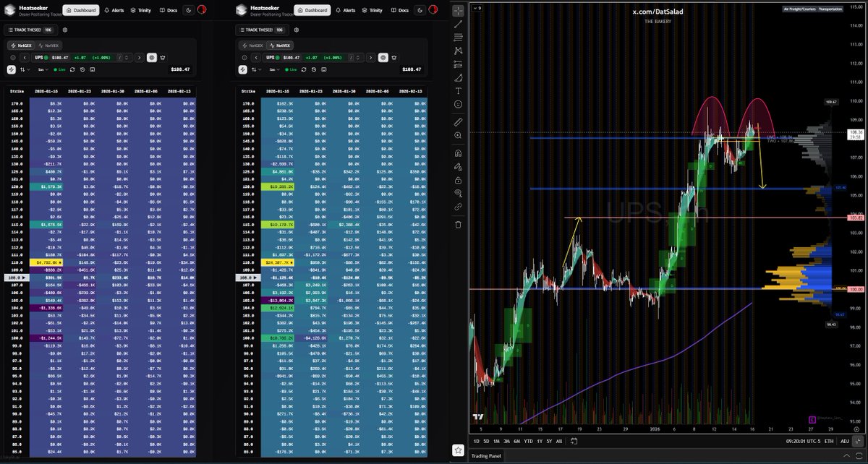The image size is (868, 464).
Task: Click the refresh icon in NetGEX dashboard
Action: (72, 69)
